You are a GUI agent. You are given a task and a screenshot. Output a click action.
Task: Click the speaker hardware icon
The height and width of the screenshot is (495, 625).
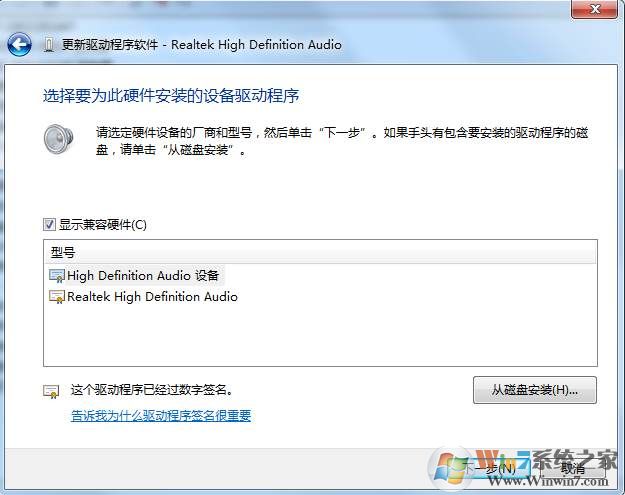pos(59,139)
